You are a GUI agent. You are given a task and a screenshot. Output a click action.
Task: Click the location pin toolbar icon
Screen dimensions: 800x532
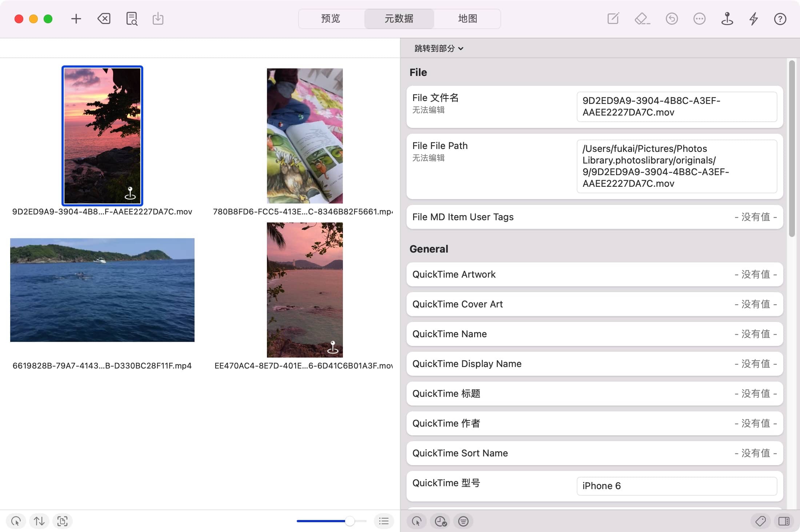[x=727, y=19]
